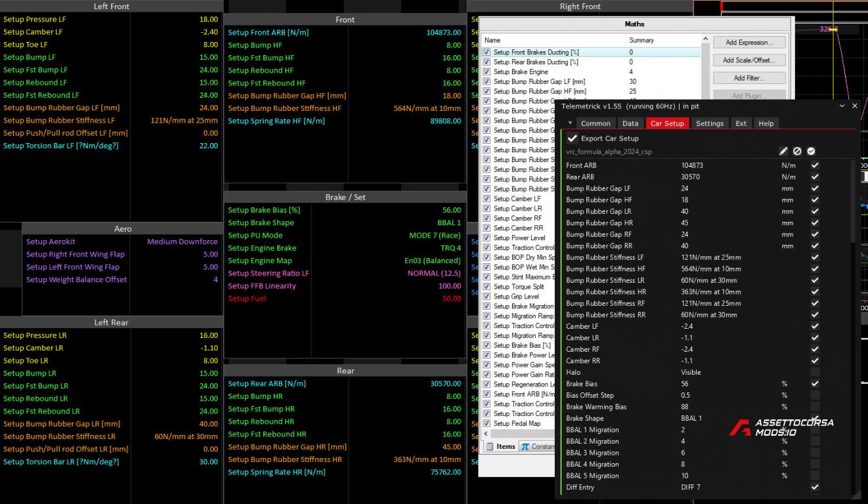Click the Maths list scroll-up arrow
Image resolution: width=868 pixels, height=504 pixels.
pos(706,40)
